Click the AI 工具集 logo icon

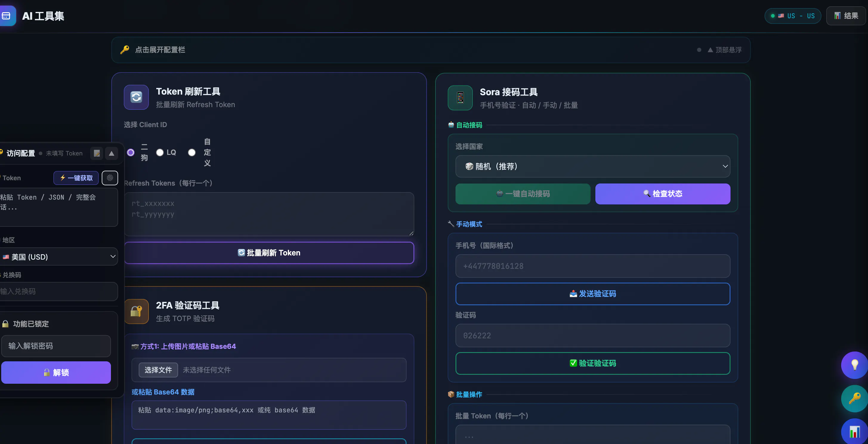7,16
